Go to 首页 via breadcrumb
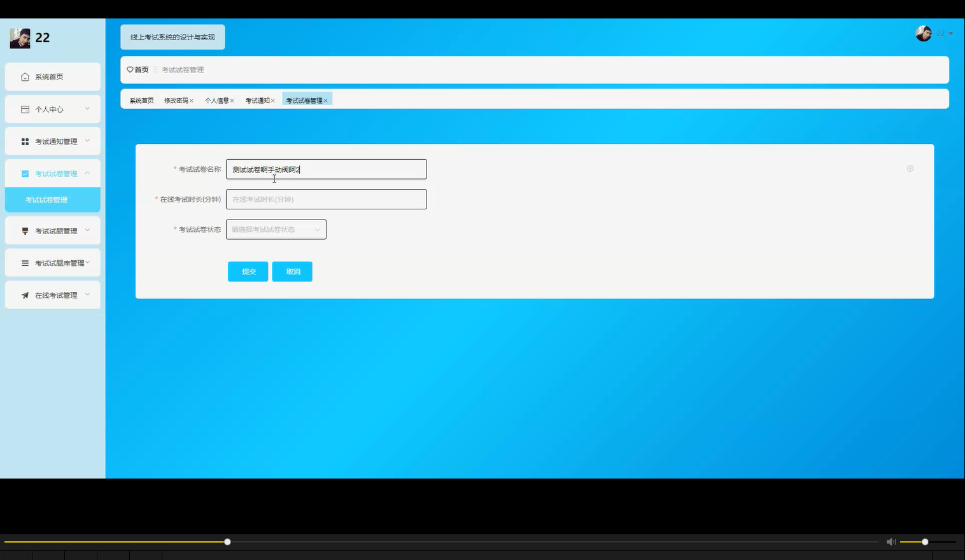Screen dimensions: 965x560 pos(141,69)
